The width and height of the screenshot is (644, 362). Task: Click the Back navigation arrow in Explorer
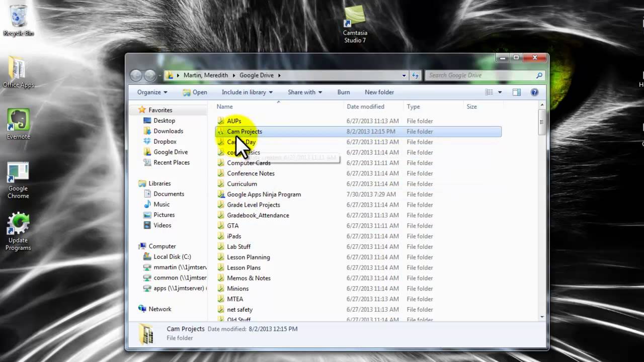pyautogui.click(x=136, y=75)
